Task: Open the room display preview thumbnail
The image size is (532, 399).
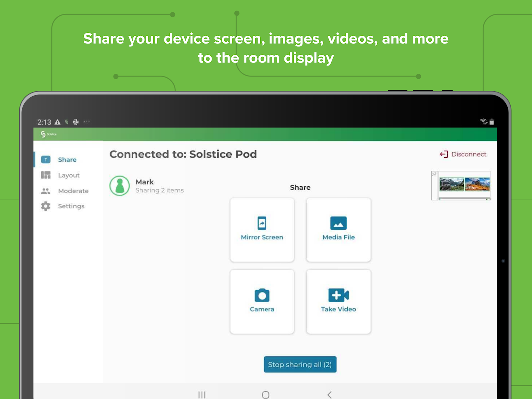Action: click(461, 186)
